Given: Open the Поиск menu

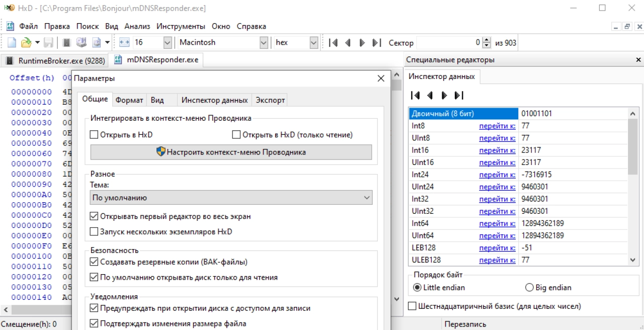Looking at the screenshot, I should click(x=88, y=26).
